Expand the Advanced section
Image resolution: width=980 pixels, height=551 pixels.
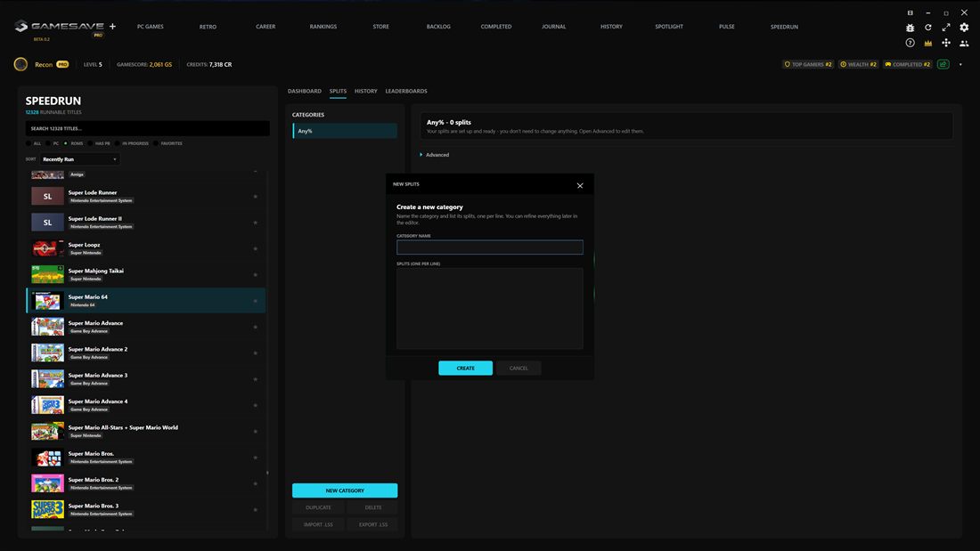[x=435, y=155]
